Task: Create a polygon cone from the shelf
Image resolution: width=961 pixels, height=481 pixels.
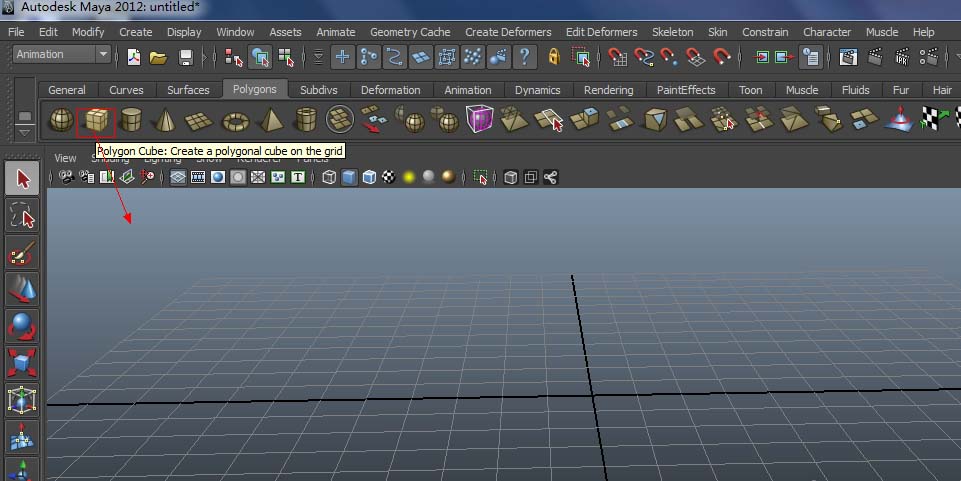Action: (165, 119)
